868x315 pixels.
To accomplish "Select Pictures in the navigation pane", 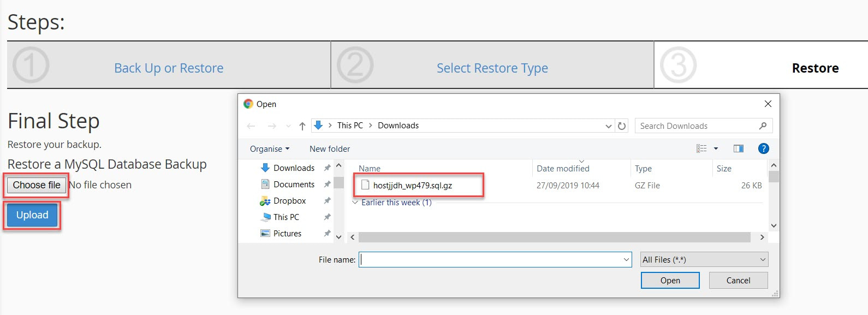I will pyautogui.click(x=287, y=234).
